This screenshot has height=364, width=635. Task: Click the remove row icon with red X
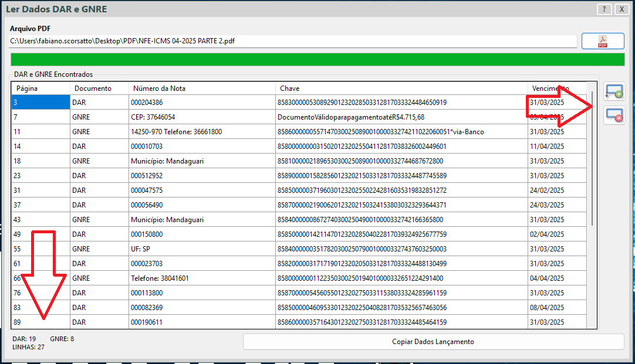[614, 115]
